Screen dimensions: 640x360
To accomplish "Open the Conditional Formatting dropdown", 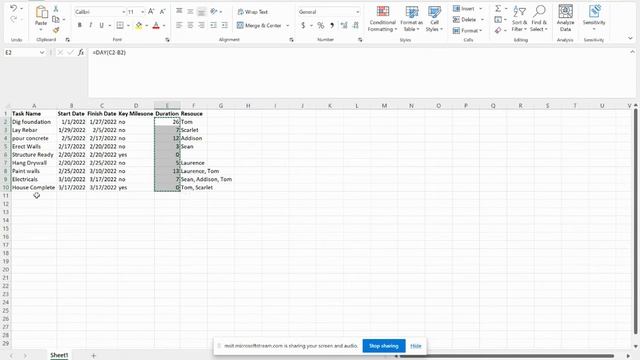I will 382,18.
